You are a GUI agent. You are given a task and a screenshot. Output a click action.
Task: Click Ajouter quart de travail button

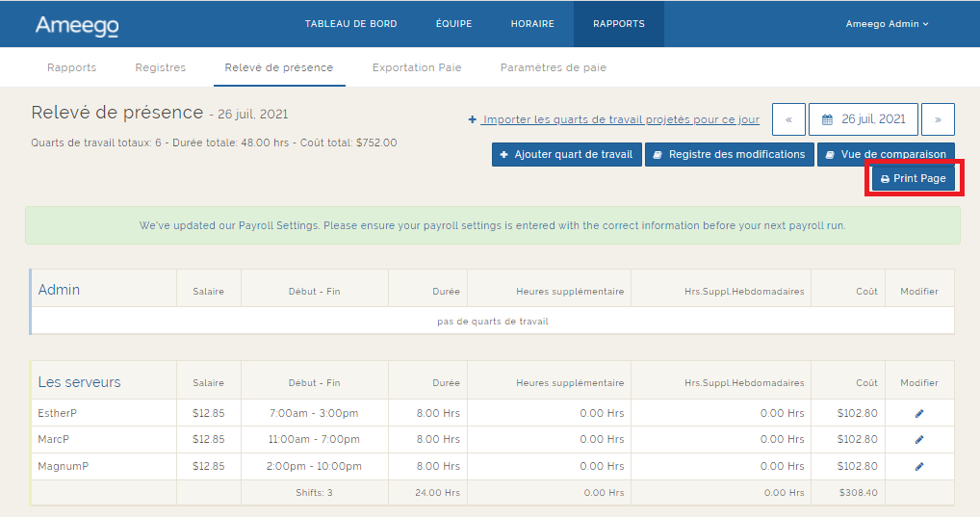click(565, 154)
